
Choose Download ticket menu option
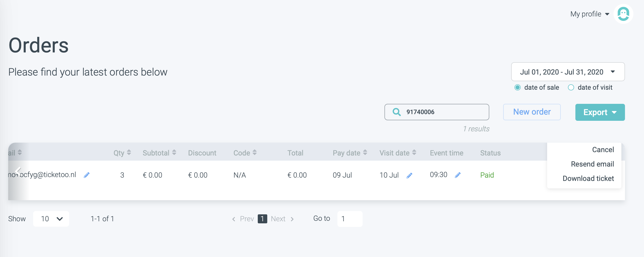point(588,178)
